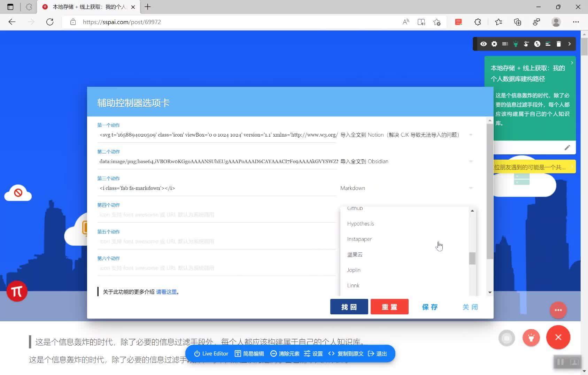Toggle the green highlighter icon in annotation toolbar
The image size is (588, 375).
pyautogui.click(x=516, y=44)
